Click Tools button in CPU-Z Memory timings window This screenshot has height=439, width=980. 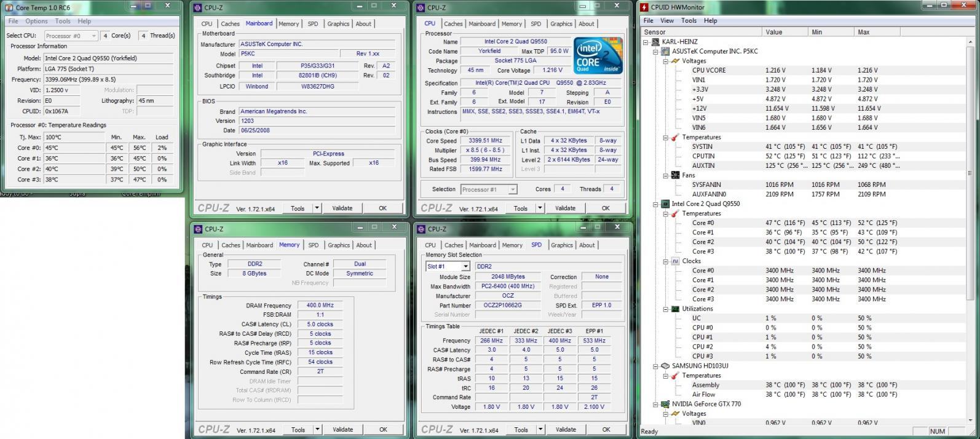[298, 429]
